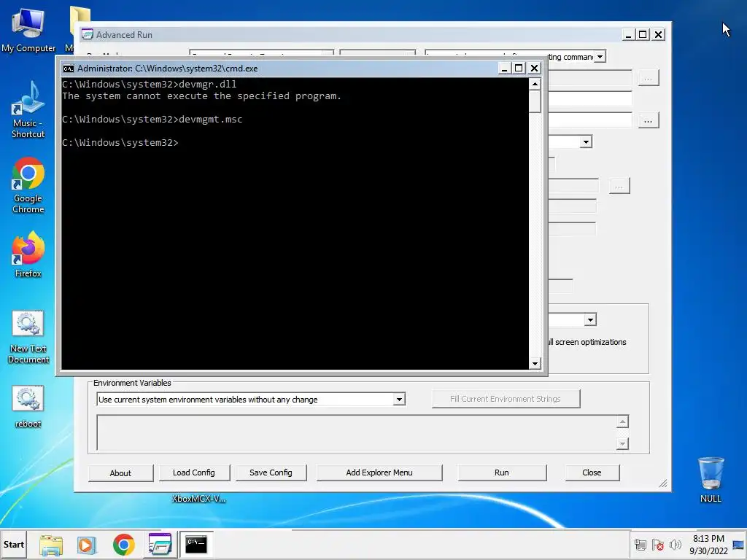747x560 pixels.
Task: Click the cmd window scrollbar thumb
Action: tap(535, 101)
